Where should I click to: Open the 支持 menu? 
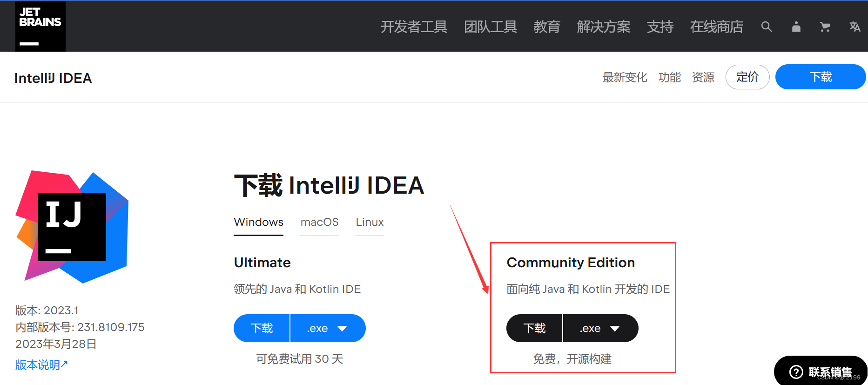coord(660,27)
